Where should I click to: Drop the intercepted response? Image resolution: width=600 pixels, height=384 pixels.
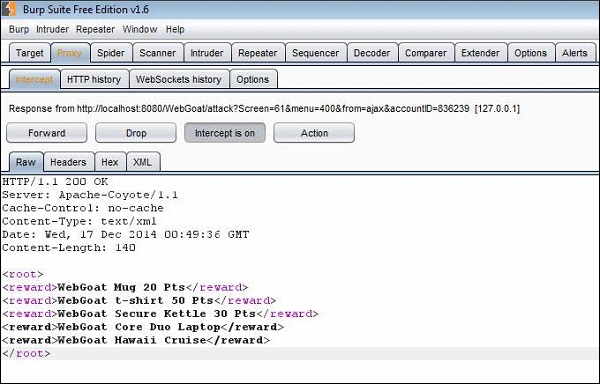[136, 133]
